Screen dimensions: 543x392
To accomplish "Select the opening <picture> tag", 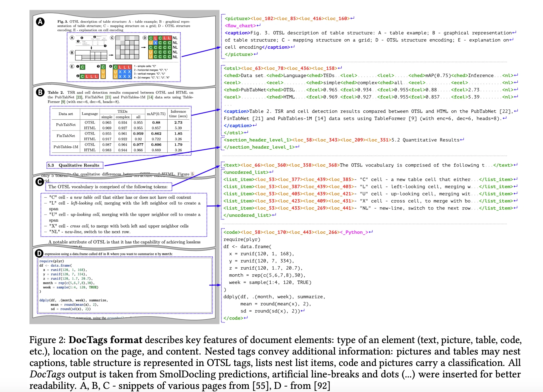I will coord(237,19).
